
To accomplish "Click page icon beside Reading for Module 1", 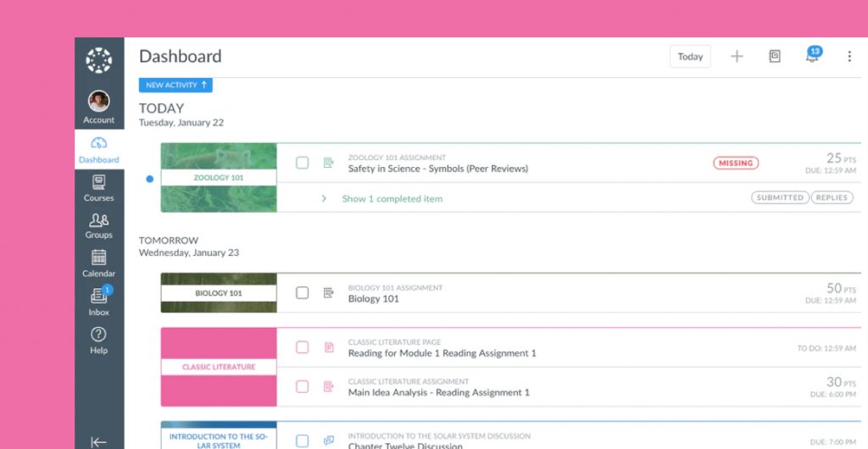I will point(329,347).
